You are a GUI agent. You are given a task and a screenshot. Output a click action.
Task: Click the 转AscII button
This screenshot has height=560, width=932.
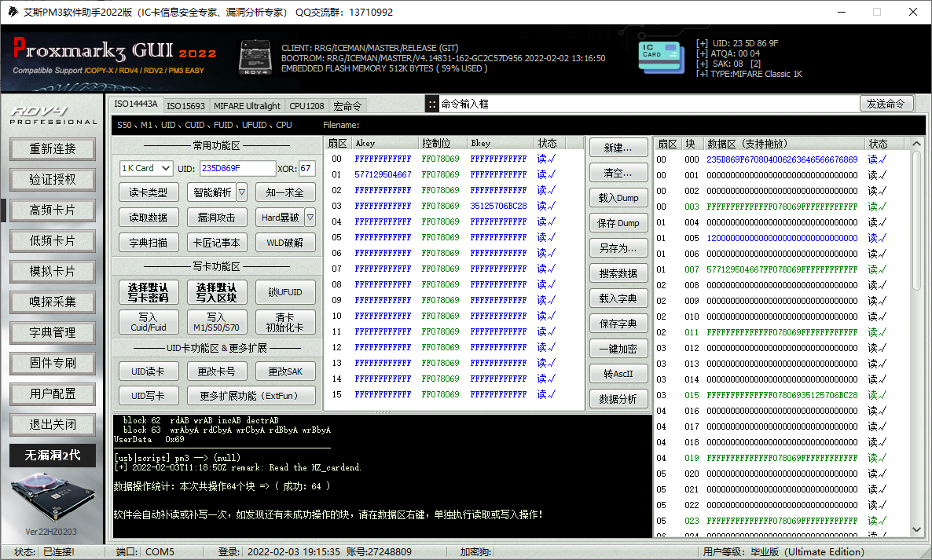coord(618,374)
